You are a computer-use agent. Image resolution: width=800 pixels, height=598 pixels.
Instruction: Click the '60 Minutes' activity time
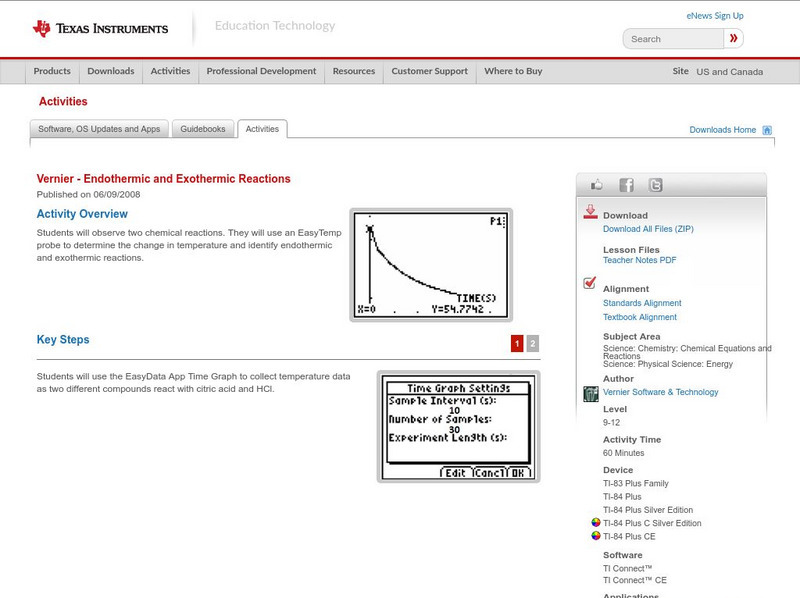click(623, 453)
